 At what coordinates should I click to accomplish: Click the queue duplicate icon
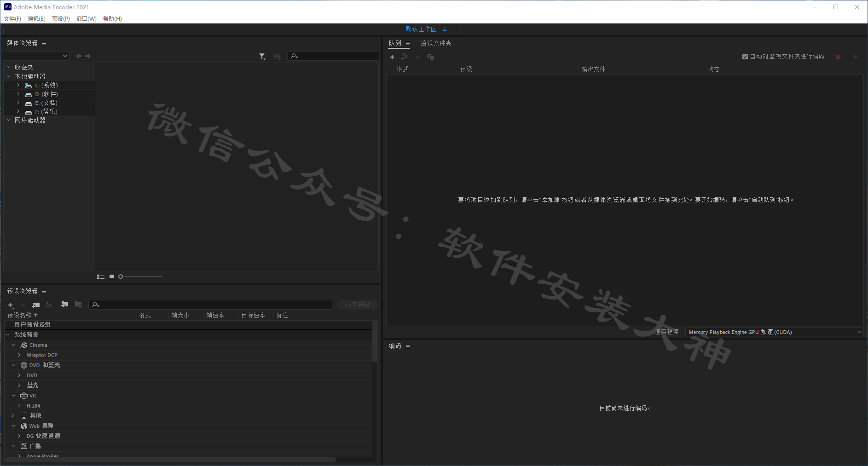pyautogui.click(x=431, y=57)
